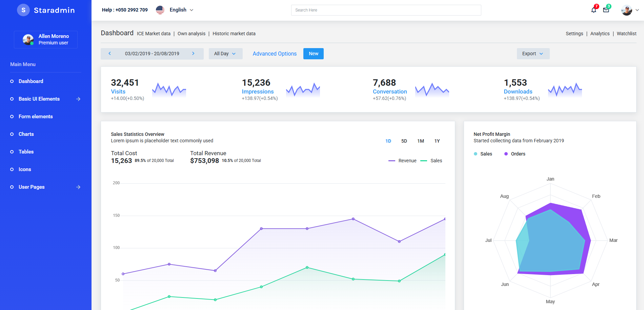This screenshot has width=644, height=310.
Task: Click the Icons menu bullet icon
Action: [12, 169]
